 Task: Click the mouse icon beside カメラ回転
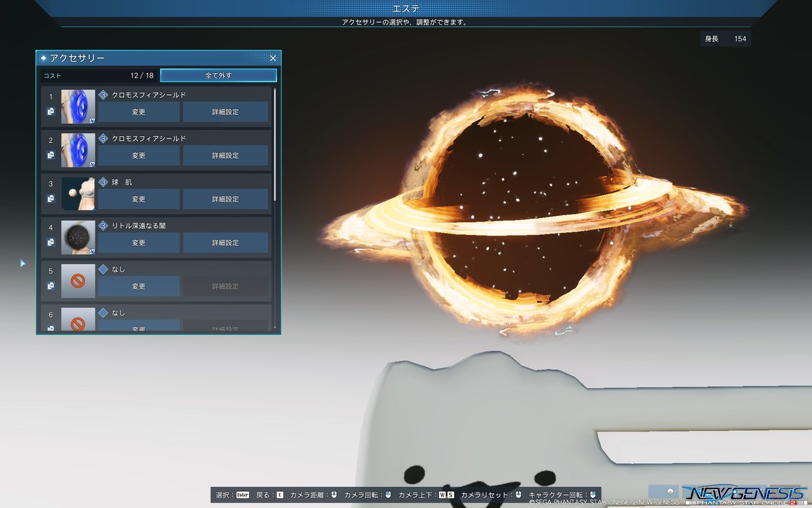click(x=388, y=495)
